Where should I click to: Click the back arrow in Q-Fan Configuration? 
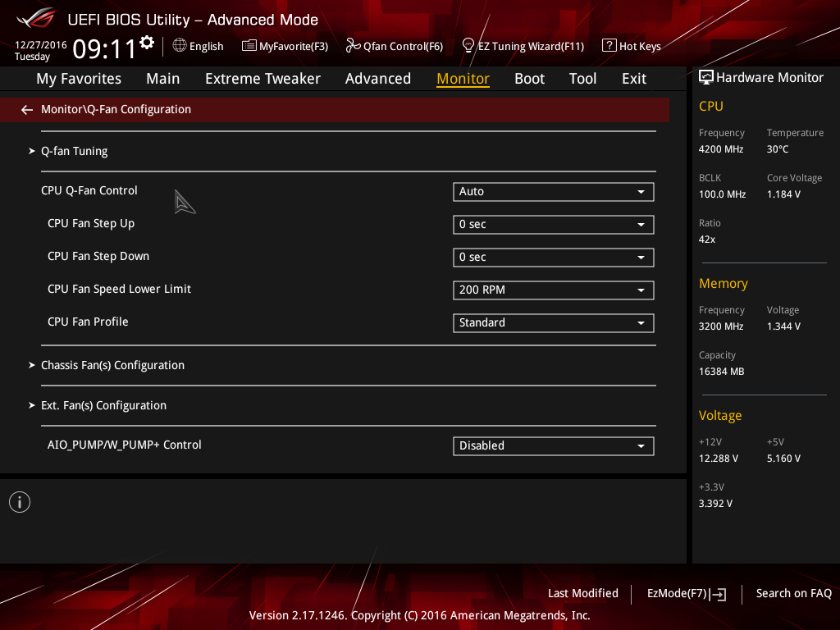click(x=27, y=110)
